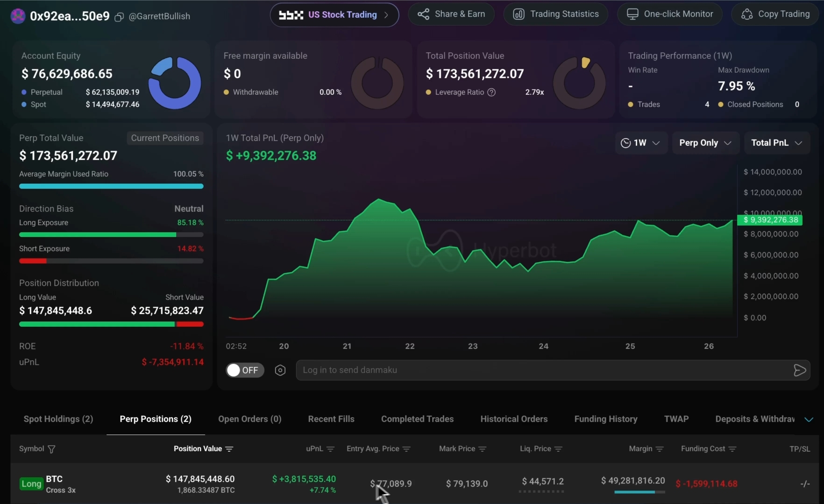Copy the wallet address with copy icon

point(119,17)
